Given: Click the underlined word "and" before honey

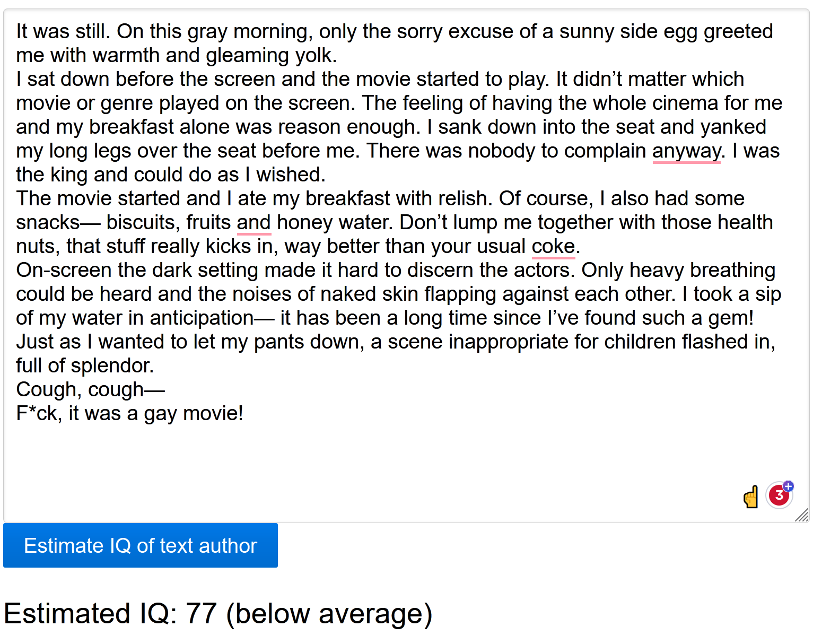Looking at the screenshot, I should [x=254, y=223].
